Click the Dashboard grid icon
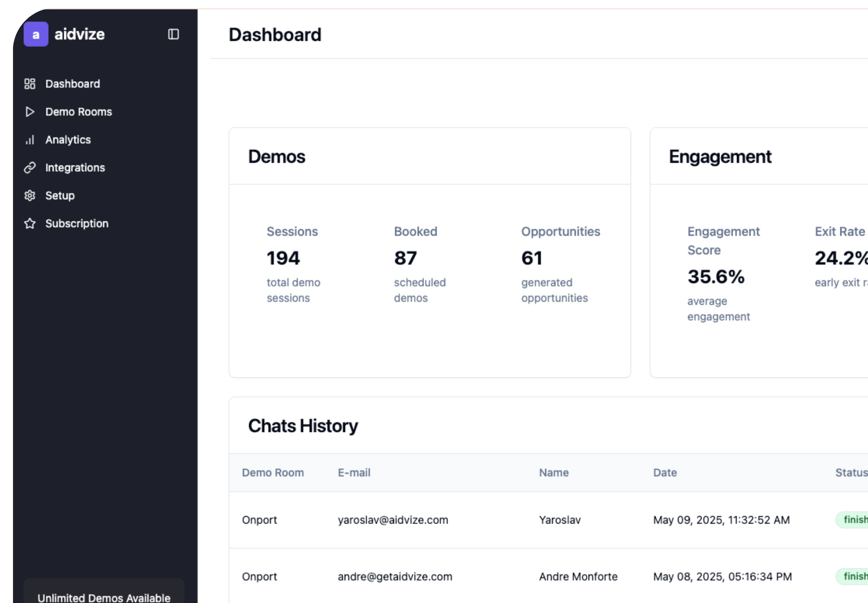The image size is (868, 603). point(30,84)
